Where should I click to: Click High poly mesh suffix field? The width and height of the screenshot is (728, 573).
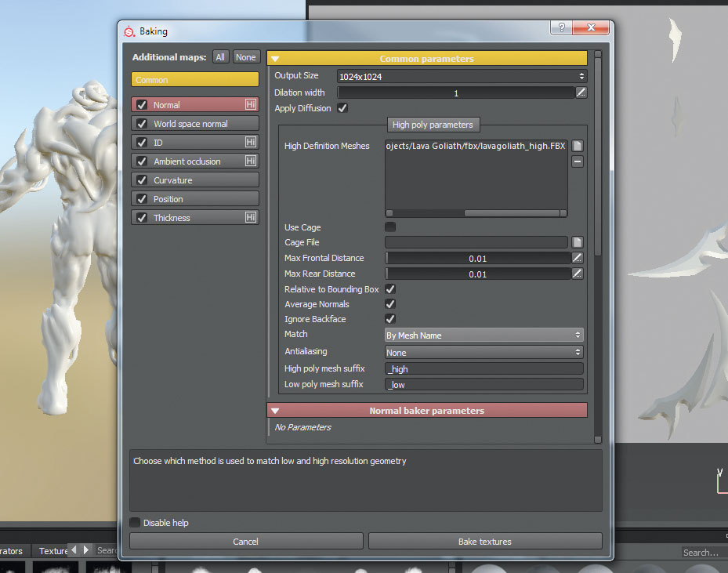pos(484,368)
